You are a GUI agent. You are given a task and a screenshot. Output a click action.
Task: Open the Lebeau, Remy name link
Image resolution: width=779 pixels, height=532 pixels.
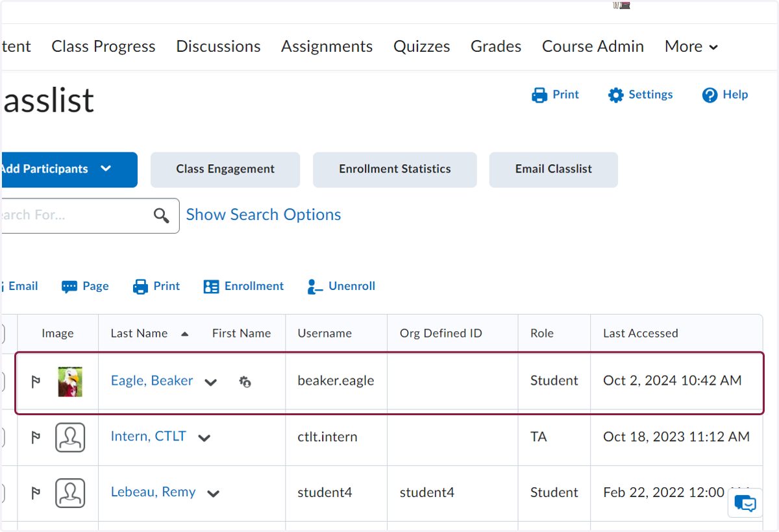pyautogui.click(x=153, y=492)
